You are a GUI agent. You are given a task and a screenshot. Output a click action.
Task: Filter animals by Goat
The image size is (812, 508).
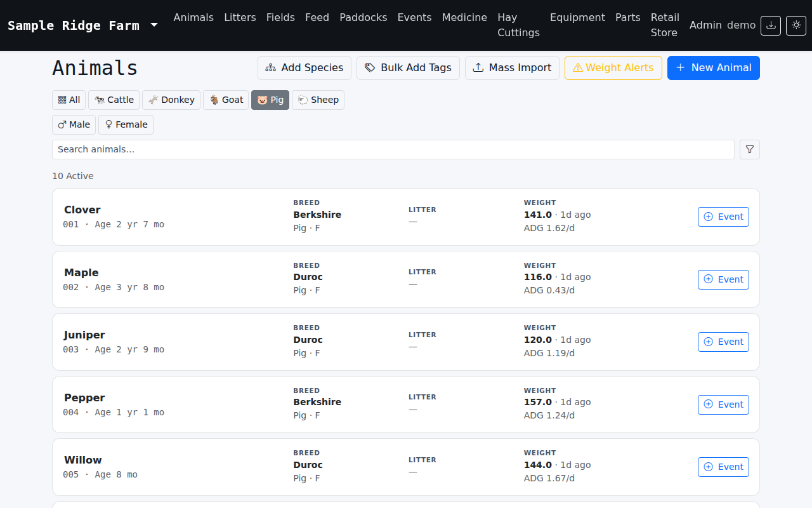click(226, 100)
